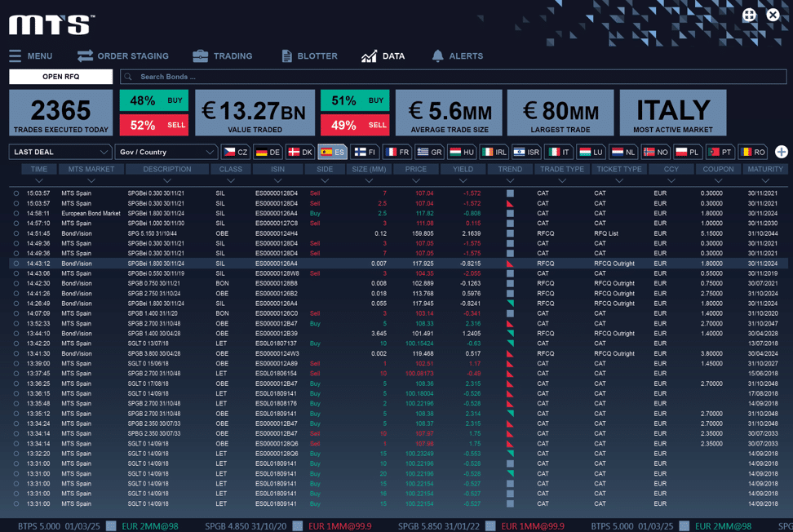Open the Order Staging arrows icon
The image size is (793, 532).
85,55
